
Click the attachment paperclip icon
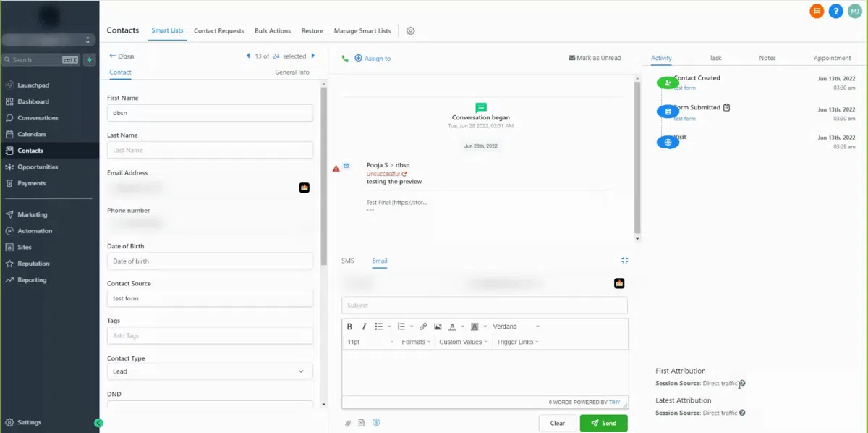tap(346, 423)
